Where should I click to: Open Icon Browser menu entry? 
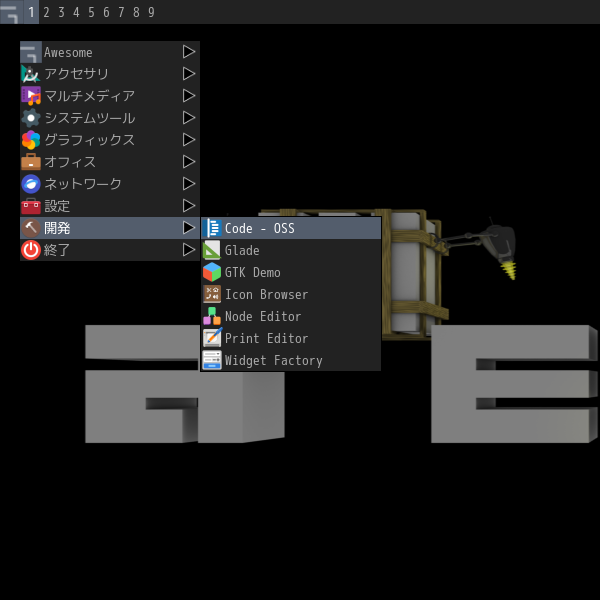tap(291, 294)
